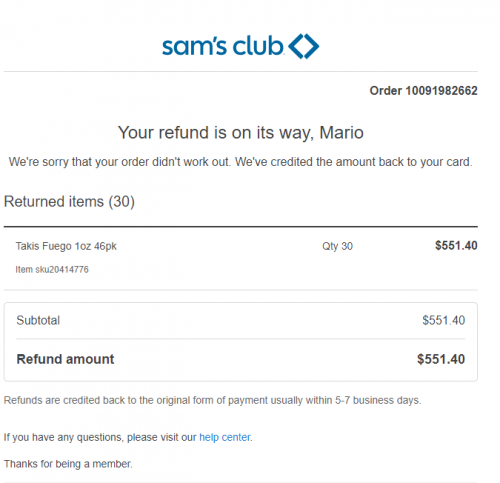
Task: Click the Takis Fuego 1oz 46pk item name
Action: (x=66, y=246)
